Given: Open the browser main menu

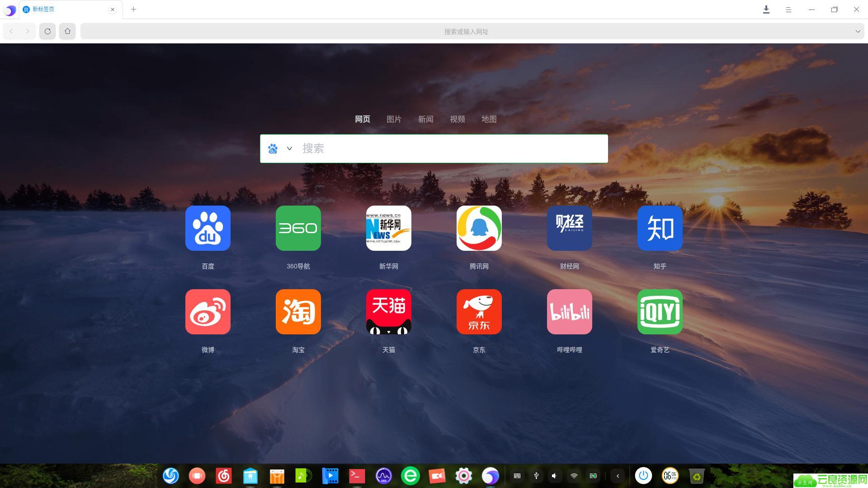Looking at the screenshot, I should click(x=788, y=9).
